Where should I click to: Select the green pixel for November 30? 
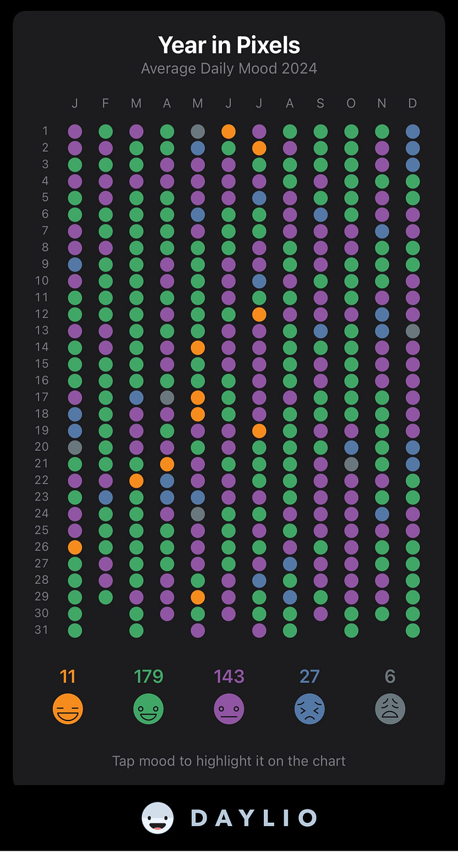click(x=382, y=614)
